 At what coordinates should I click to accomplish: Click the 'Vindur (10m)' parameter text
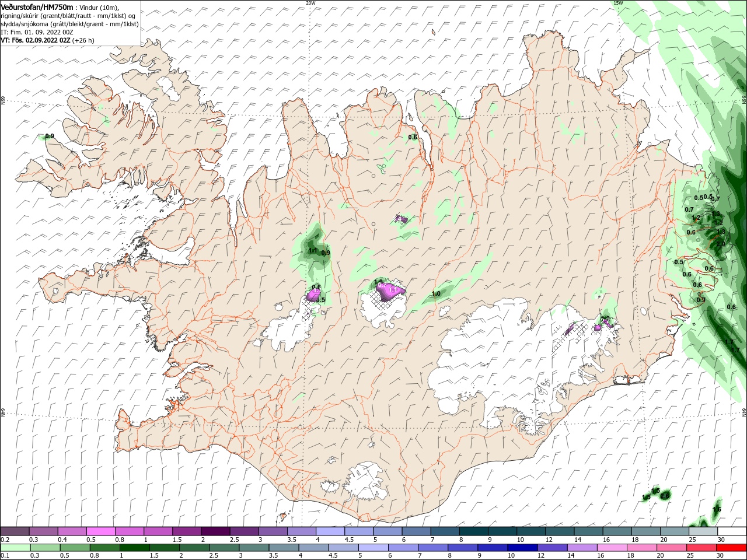coord(99,7)
